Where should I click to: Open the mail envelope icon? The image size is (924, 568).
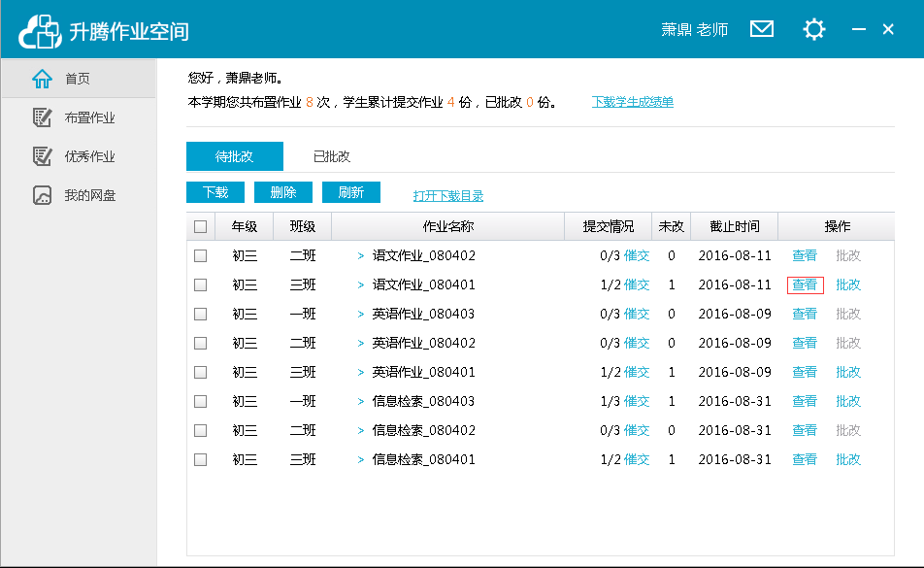coord(762,29)
